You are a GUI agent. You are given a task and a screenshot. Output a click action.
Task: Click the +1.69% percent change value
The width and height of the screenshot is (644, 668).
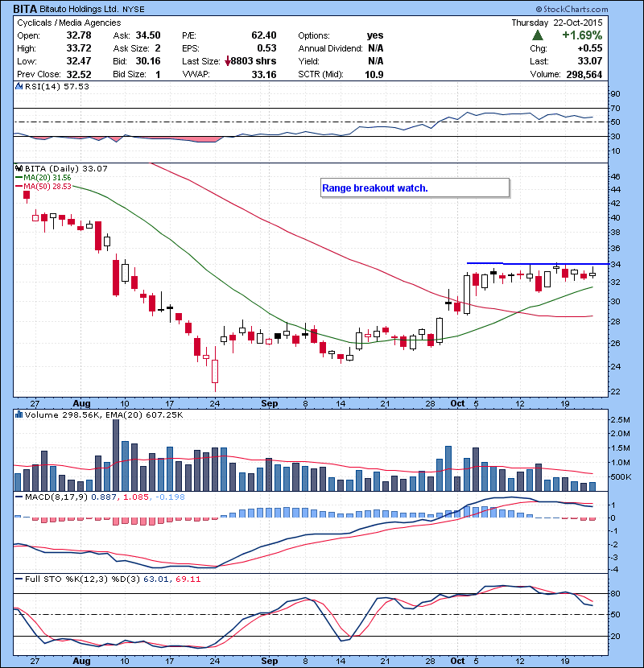coord(582,35)
